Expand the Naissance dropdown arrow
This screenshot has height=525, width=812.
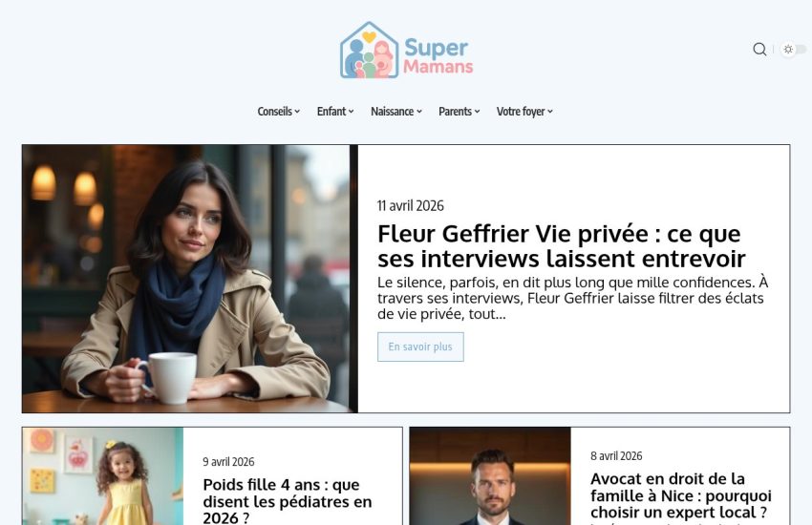pyautogui.click(x=419, y=112)
